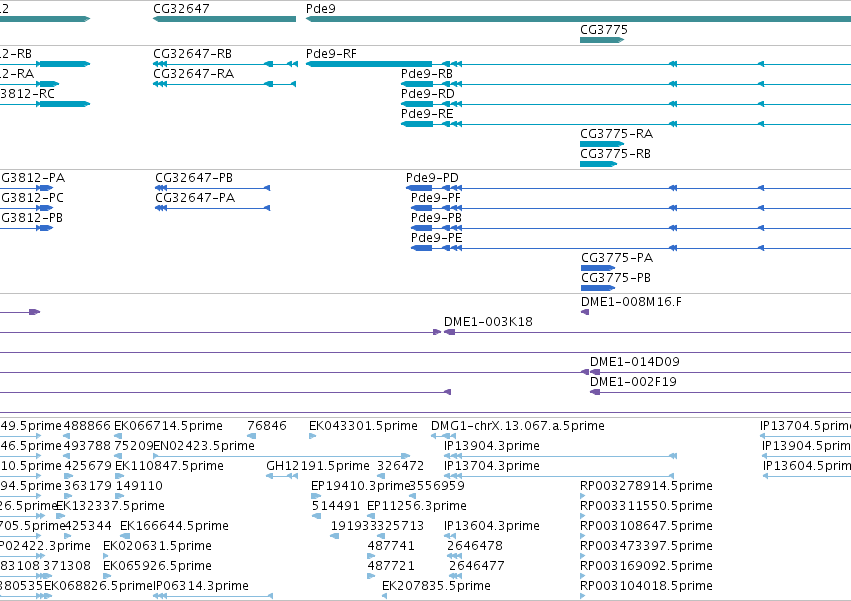
Task: Open EST RP003104018.5prime
Action: tap(646, 586)
